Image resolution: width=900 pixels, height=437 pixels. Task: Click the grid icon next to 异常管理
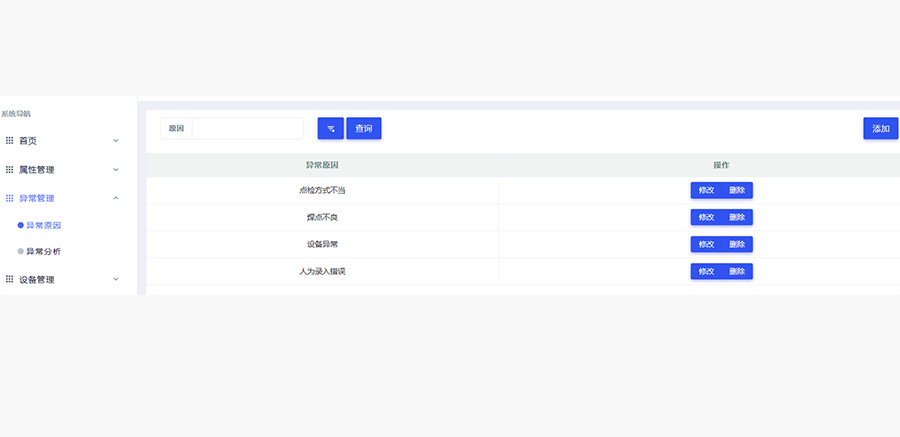(x=10, y=198)
